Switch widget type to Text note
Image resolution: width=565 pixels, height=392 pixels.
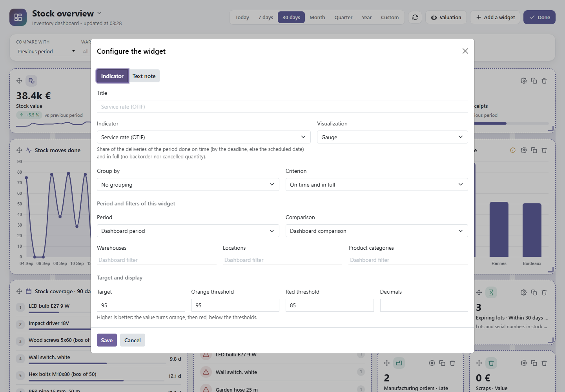(x=144, y=76)
